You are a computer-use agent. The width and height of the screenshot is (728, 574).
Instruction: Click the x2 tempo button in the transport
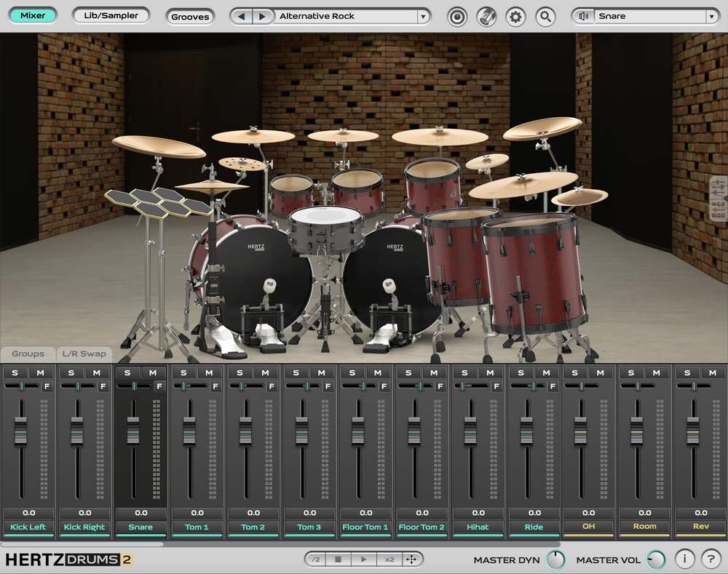(x=389, y=559)
